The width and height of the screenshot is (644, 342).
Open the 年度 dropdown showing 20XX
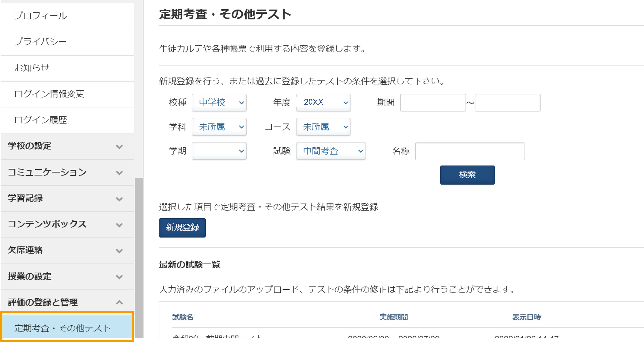click(x=323, y=103)
